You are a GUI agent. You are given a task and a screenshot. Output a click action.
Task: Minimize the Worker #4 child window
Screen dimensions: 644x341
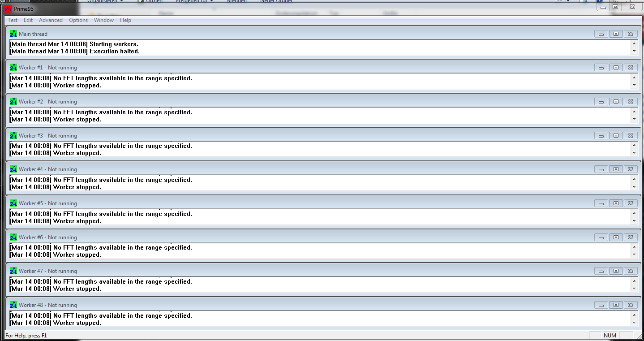[x=601, y=169]
